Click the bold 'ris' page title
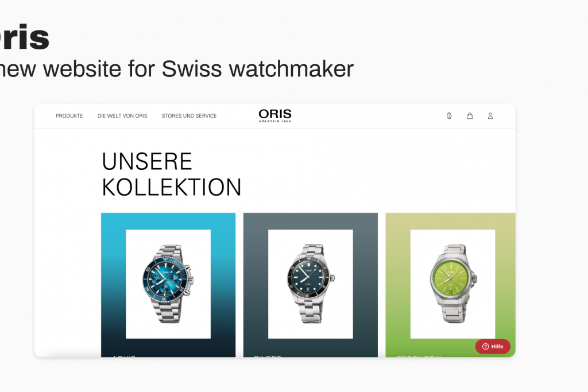 coord(24,37)
